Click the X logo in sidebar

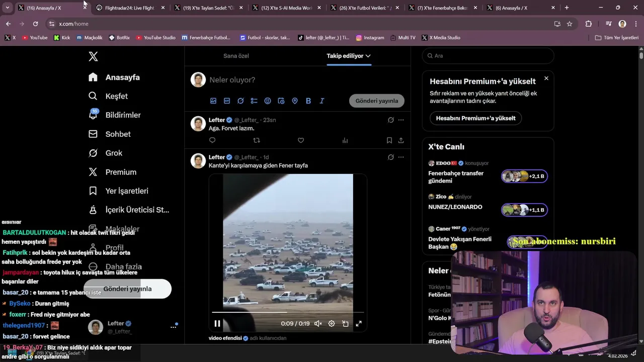(x=93, y=56)
